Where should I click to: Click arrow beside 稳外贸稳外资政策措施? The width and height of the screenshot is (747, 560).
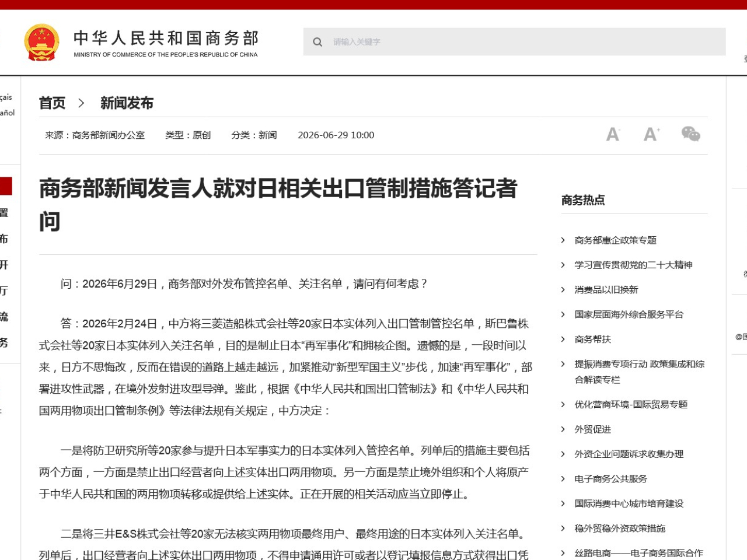coord(563,528)
